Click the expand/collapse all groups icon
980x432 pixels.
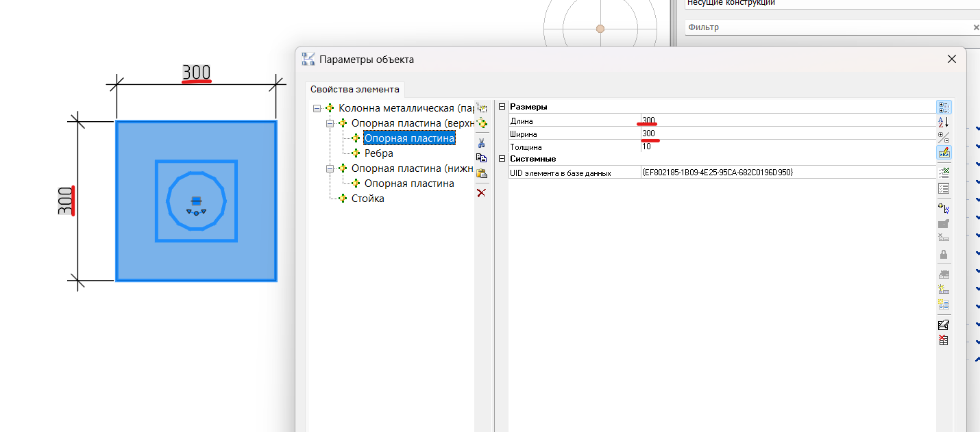(x=943, y=137)
